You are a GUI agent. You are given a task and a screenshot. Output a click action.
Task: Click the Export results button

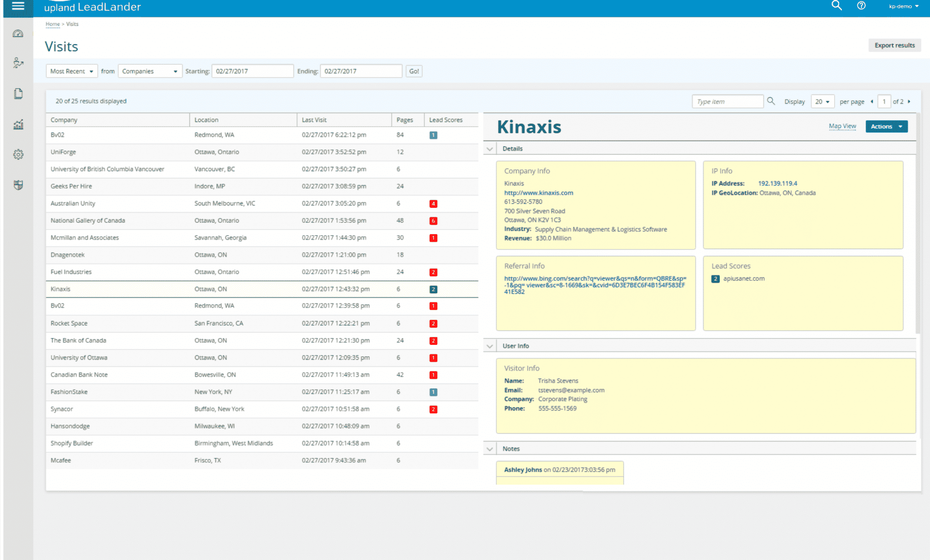click(895, 45)
